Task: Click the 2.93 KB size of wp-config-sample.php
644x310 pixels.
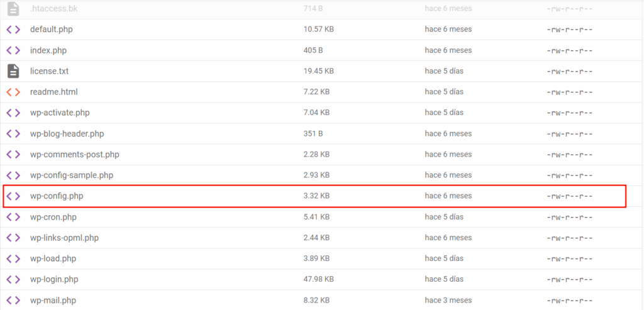Action: click(316, 175)
